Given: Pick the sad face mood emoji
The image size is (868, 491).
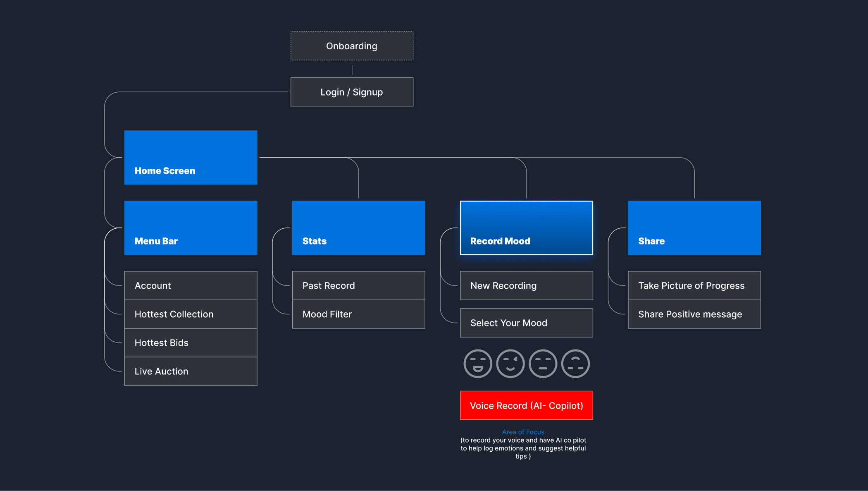Looking at the screenshot, I should click(x=575, y=364).
